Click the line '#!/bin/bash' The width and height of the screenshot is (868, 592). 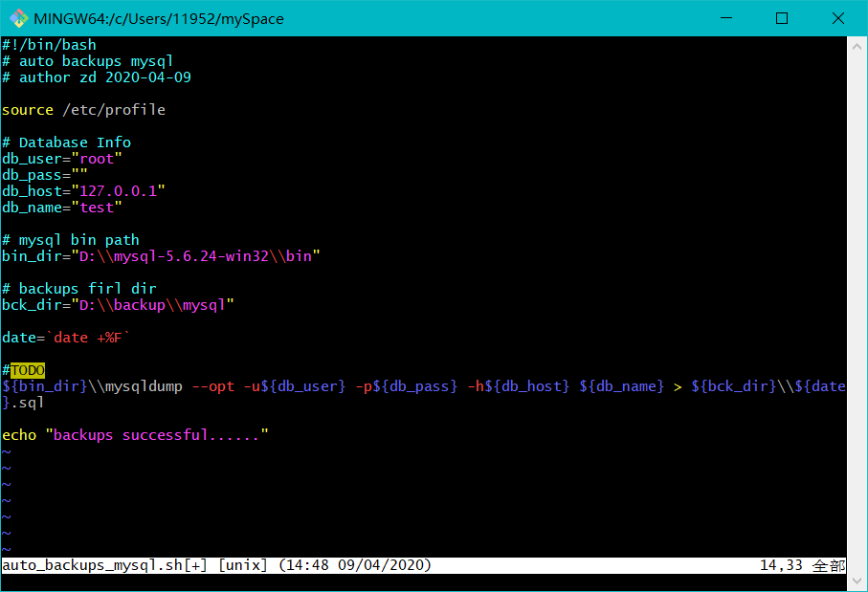tap(49, 45)
